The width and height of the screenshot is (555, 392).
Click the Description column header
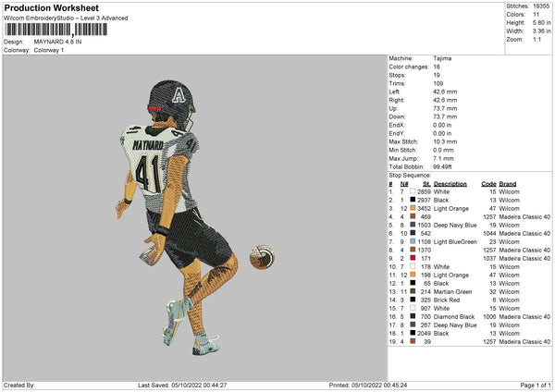tap(450, 184)
